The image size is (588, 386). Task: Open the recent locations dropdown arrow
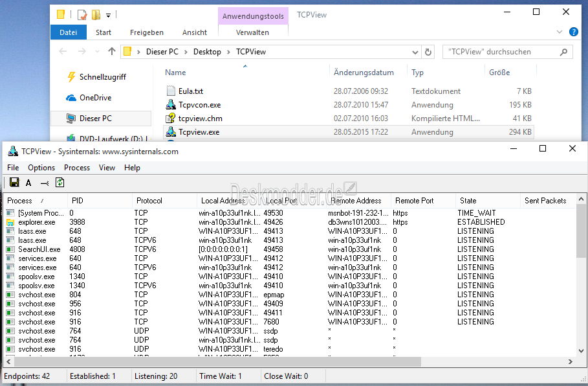coord(97,52)
